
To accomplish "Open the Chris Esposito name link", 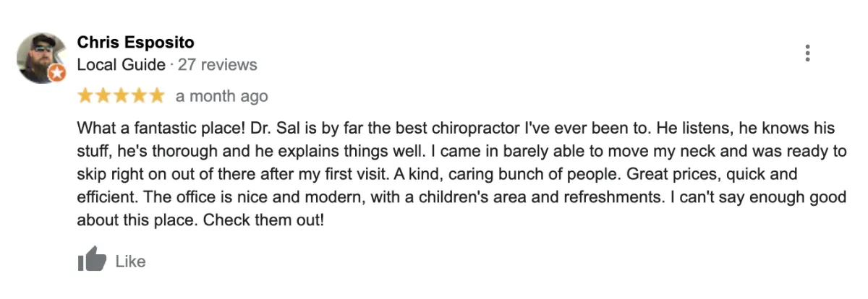I will click(136, 43).
